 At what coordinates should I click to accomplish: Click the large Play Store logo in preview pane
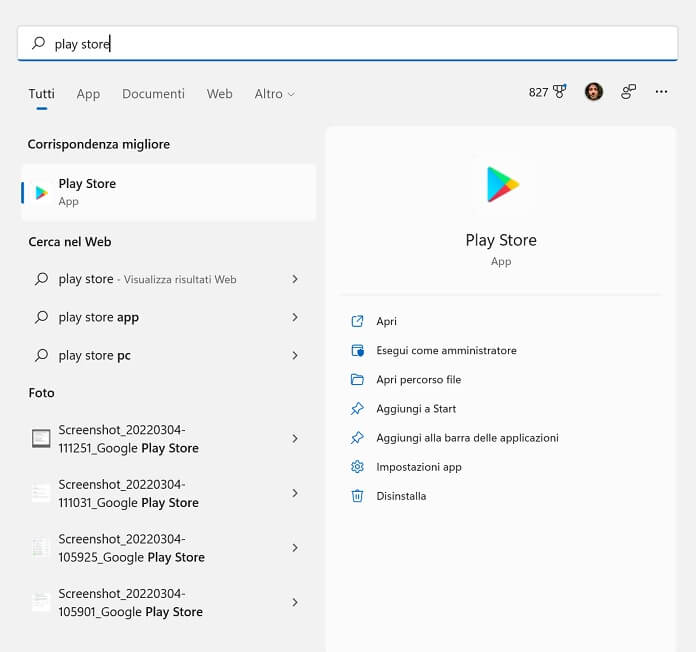502,184
